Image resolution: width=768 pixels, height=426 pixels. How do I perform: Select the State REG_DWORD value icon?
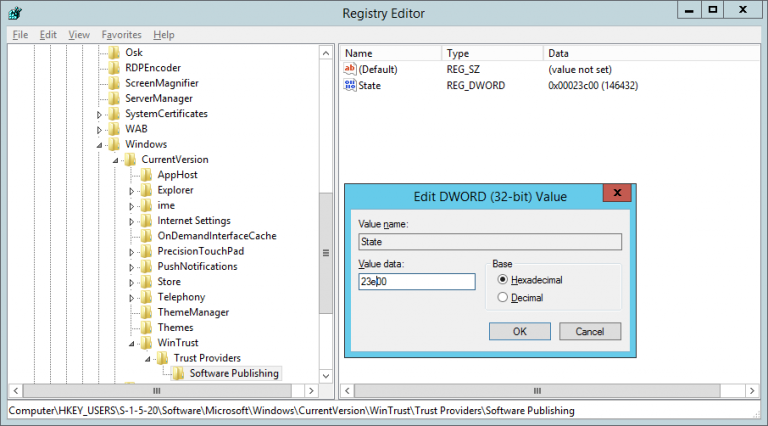[x=350, y=86]
